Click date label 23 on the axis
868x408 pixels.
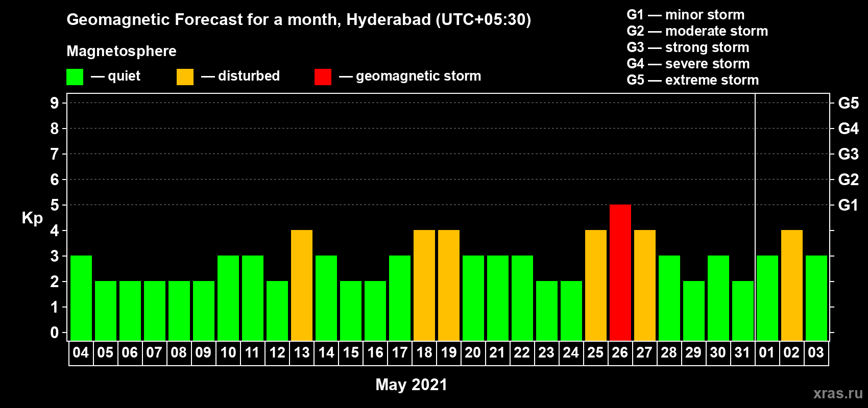(546, 353)
